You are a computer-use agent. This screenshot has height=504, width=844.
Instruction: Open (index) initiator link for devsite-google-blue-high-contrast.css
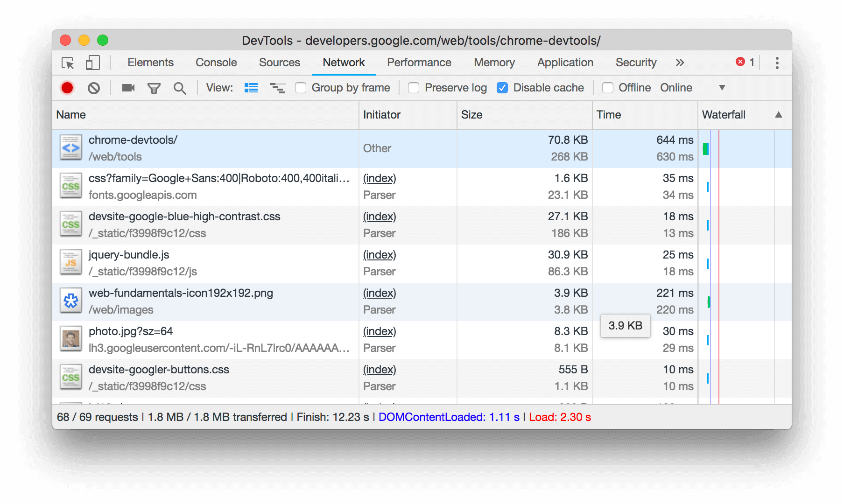tap(380, 217)
